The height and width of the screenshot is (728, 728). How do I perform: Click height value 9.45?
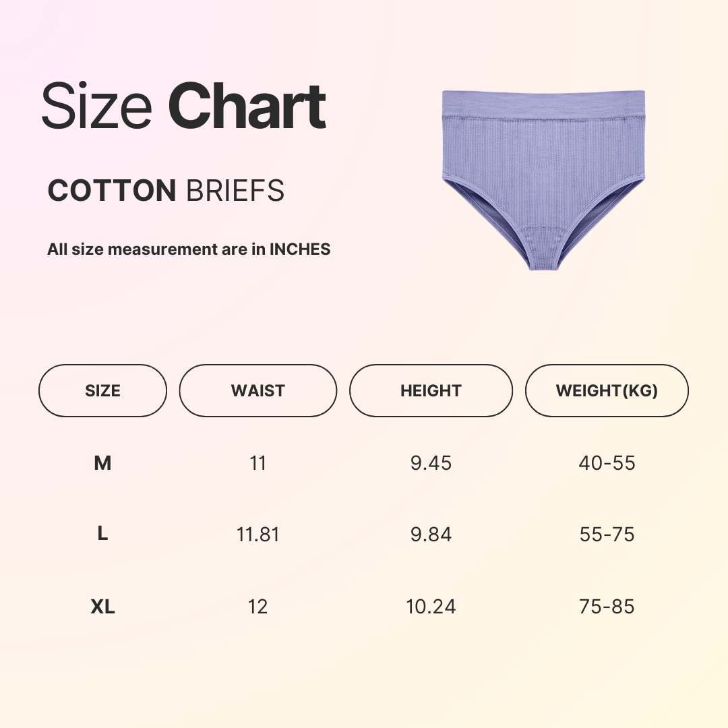(x=431, y=463)
